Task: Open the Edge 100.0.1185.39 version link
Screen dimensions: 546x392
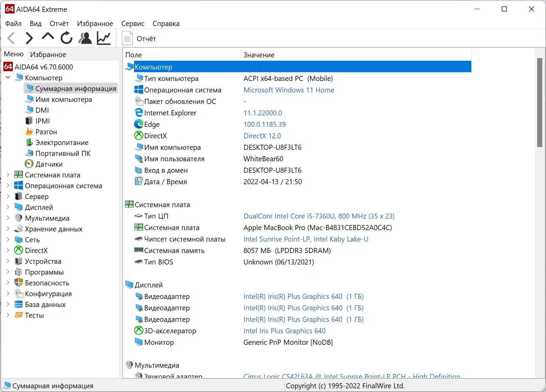Action: tap(264, 124)
